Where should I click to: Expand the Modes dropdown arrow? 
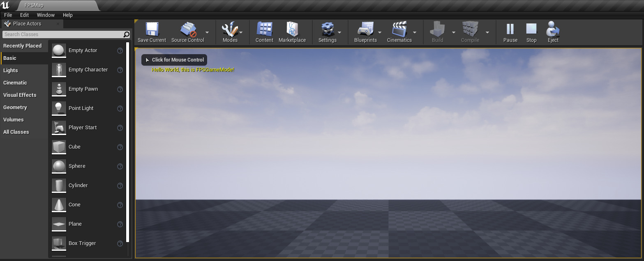point(241,32)
